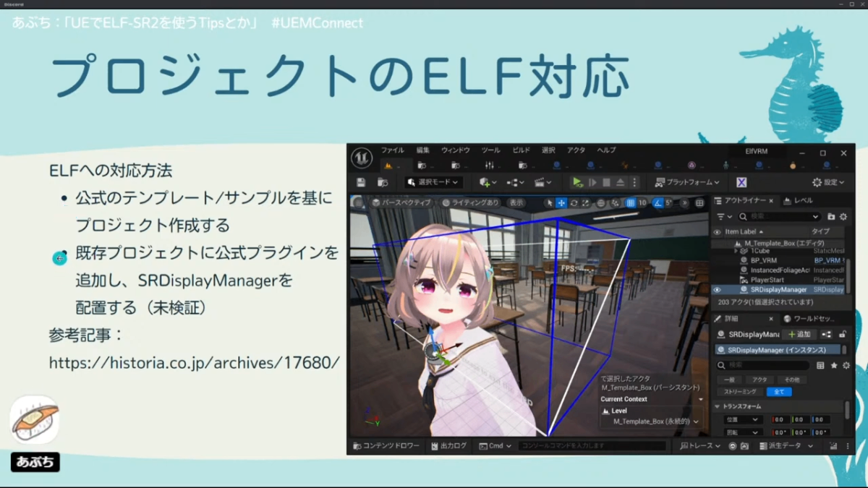Image resolution: width=868 pixels, height=488 pixels.
Task: Switch to the ワールドセッティング tab
Action: point(809,318)
